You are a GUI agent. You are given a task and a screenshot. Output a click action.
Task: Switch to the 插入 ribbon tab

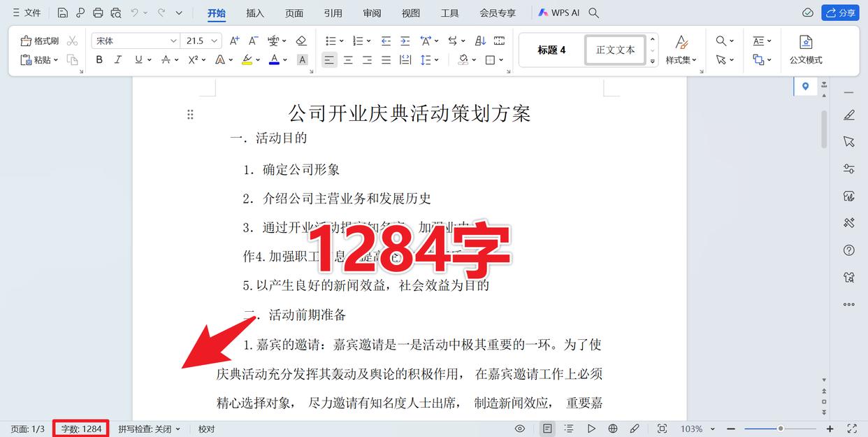pyautogui.click(x=254, y=12)
